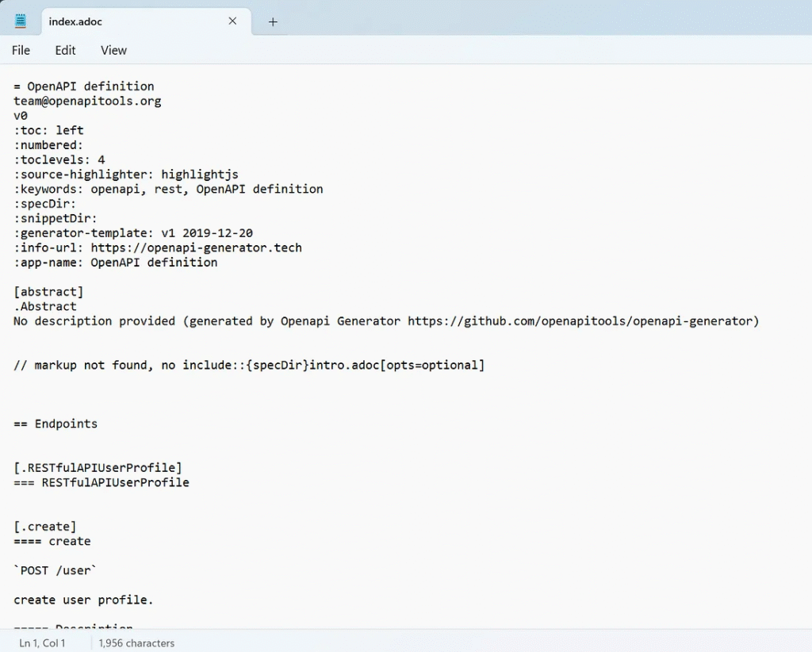Place cursor on '= OpenAPI definition' title line

click(x=84, y=86)
